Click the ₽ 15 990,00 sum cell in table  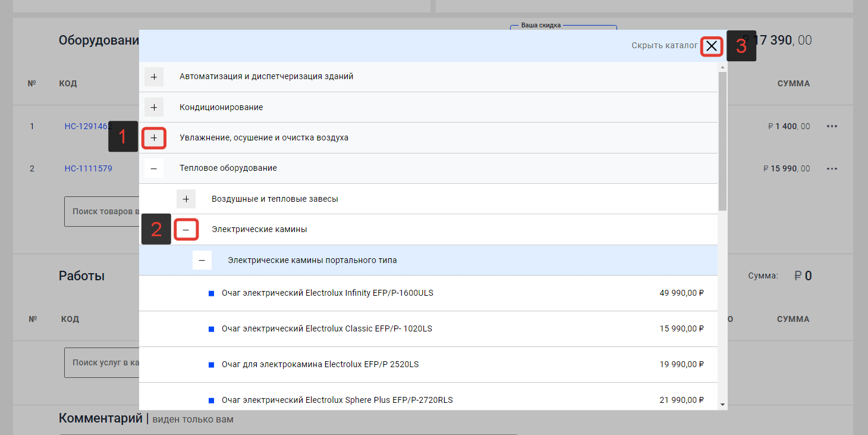pos(787,168)
